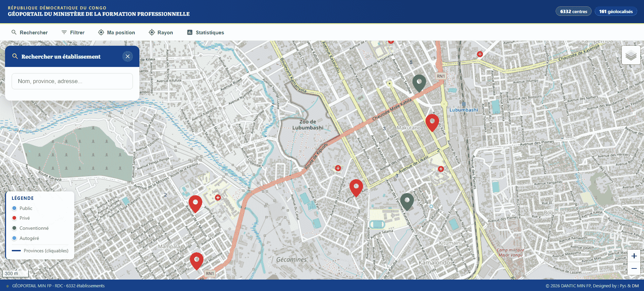
Task: Click the Mampala map label
Action: click(x=169, y=247)
